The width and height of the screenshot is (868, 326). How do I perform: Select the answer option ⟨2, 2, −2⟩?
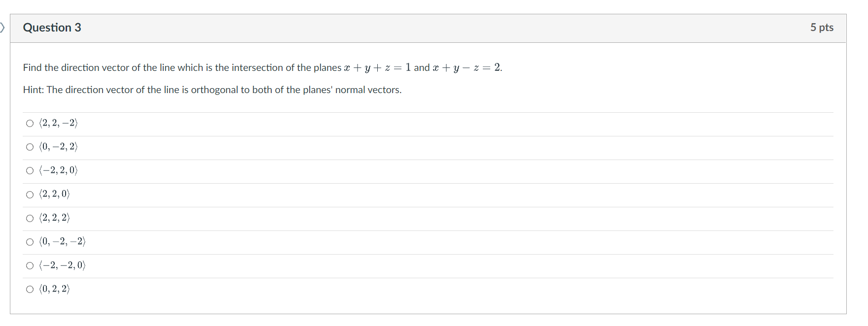[x=30, y=123]
